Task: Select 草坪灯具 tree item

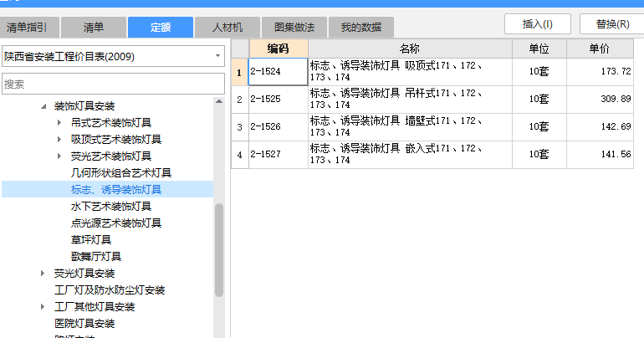Action: (x=91, y=240)
